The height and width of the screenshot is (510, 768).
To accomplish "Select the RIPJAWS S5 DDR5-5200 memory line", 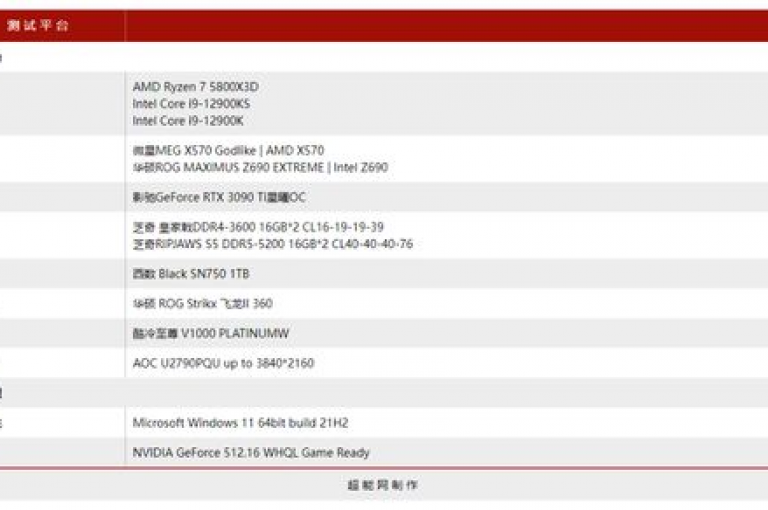I will pyautogui.click(x=273, y=244).
